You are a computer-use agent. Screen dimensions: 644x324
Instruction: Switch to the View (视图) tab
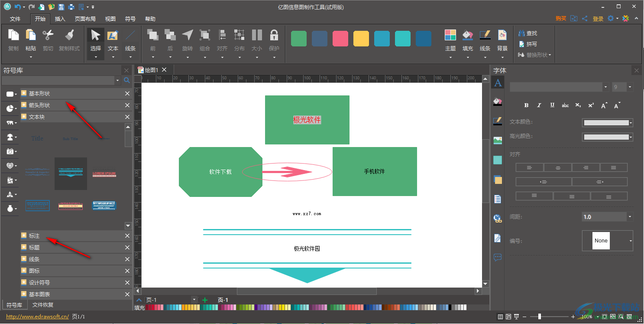(x=110, y=19)
